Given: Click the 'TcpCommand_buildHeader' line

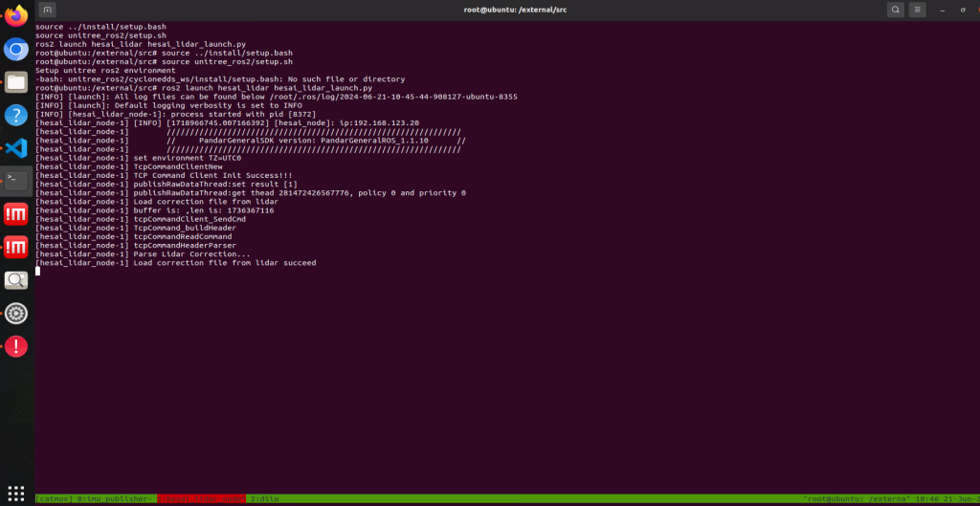Looking at the screenshot, I should pyautogui.click(x=136, y=228).
